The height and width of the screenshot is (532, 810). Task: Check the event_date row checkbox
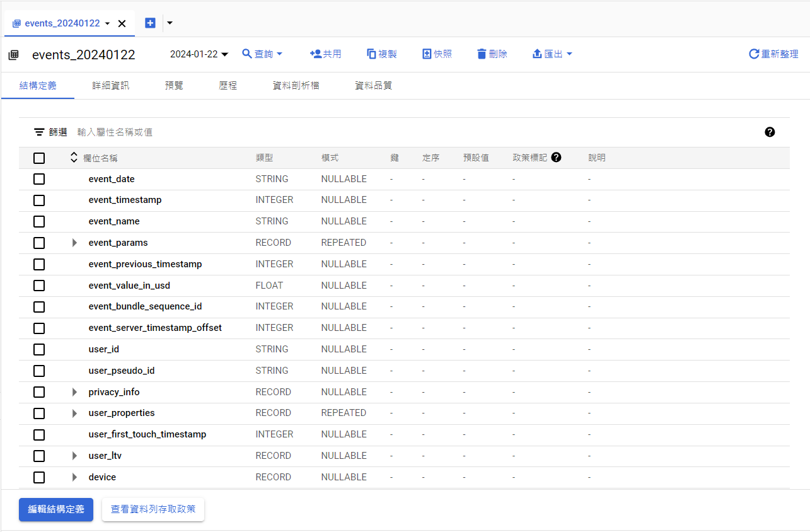click(39, 179)
